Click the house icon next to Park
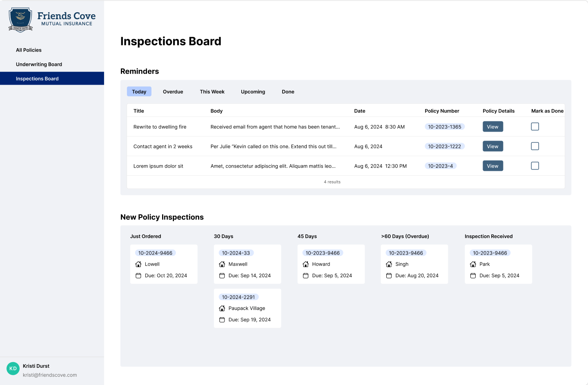 coord(473,264)
